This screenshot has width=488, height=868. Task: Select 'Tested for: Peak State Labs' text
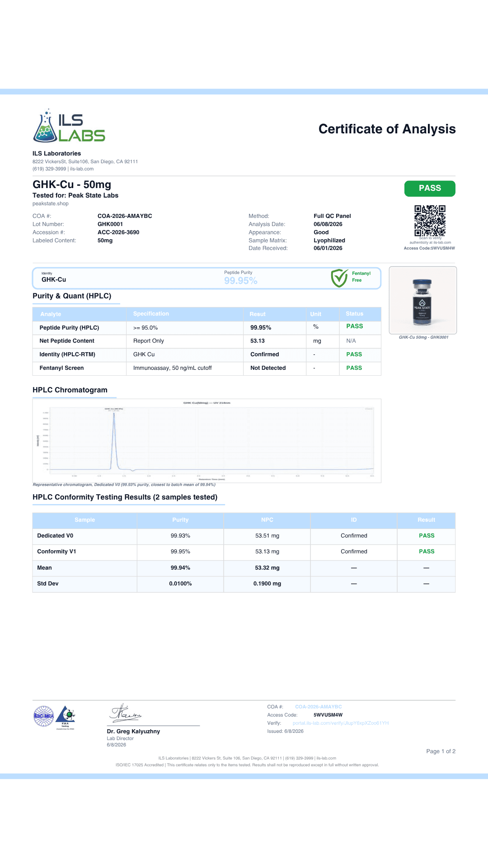point(75,195)
